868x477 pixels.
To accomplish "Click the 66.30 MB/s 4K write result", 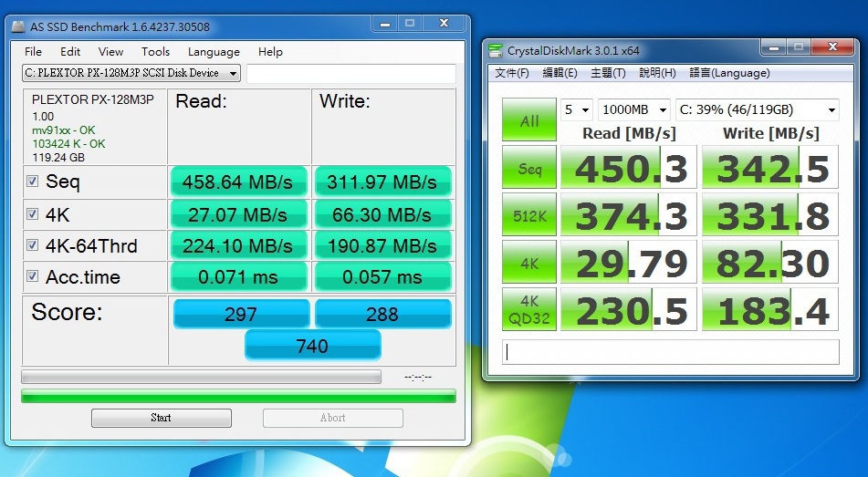I will click(383, 214).
